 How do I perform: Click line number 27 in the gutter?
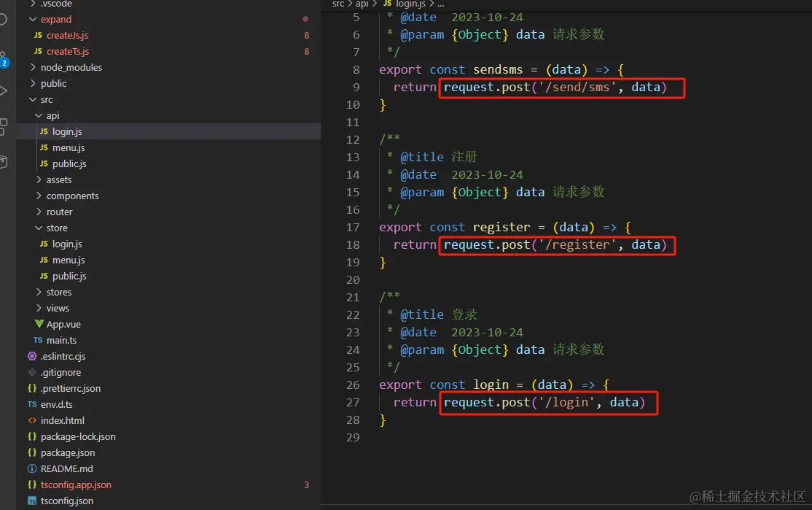click(353, 403)
